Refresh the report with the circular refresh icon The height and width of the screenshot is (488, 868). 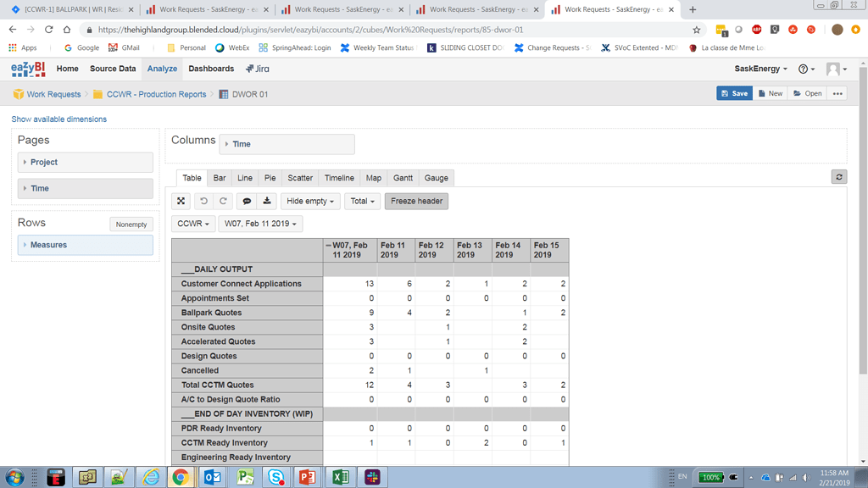click(x=839, y=177)
